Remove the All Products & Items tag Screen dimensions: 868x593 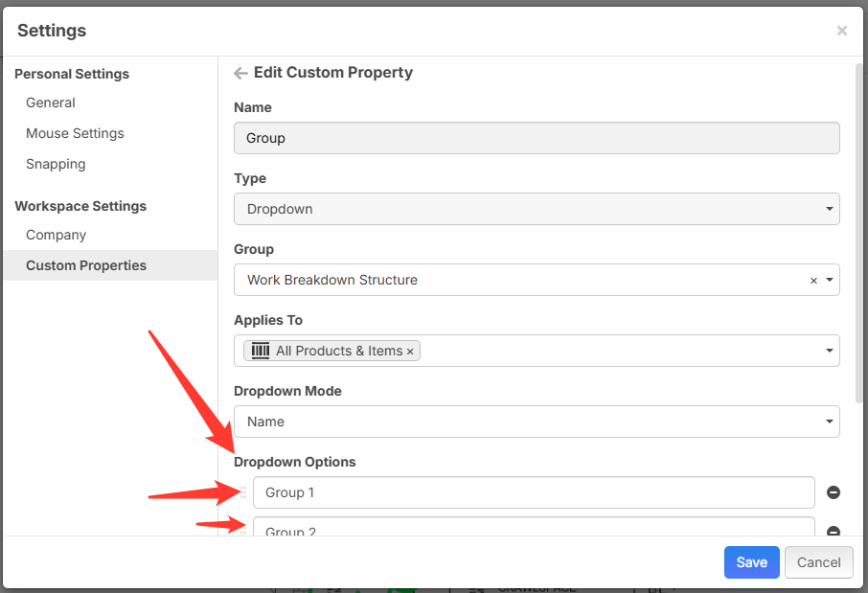click(410, 352)
